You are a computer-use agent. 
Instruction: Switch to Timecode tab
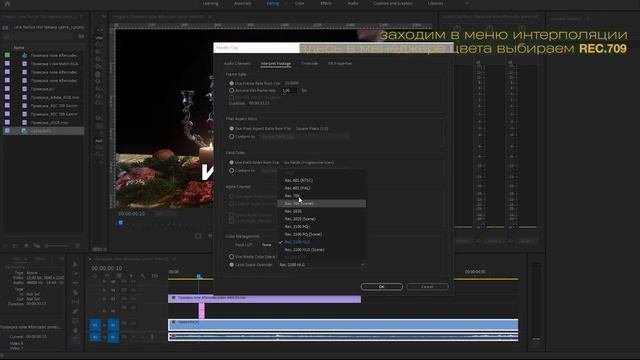(x=309, y=64)
